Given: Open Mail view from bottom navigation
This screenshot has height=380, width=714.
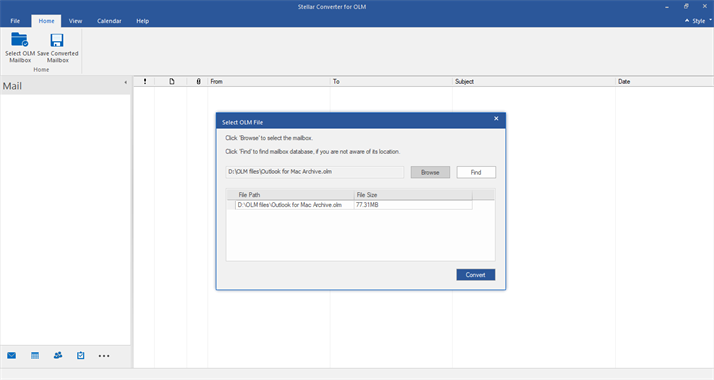Looking at the screenshot, I should click(11, 355).
